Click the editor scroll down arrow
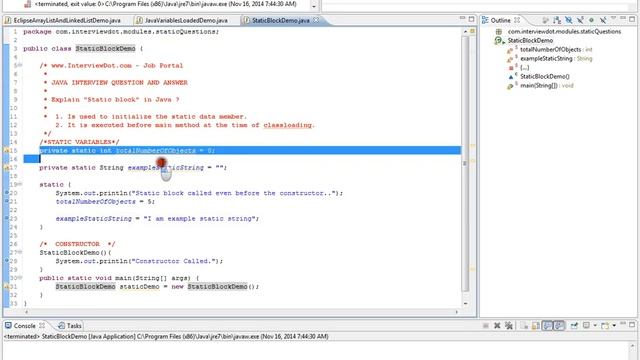Screen dimensions: 640x360 tap(465, 303)
